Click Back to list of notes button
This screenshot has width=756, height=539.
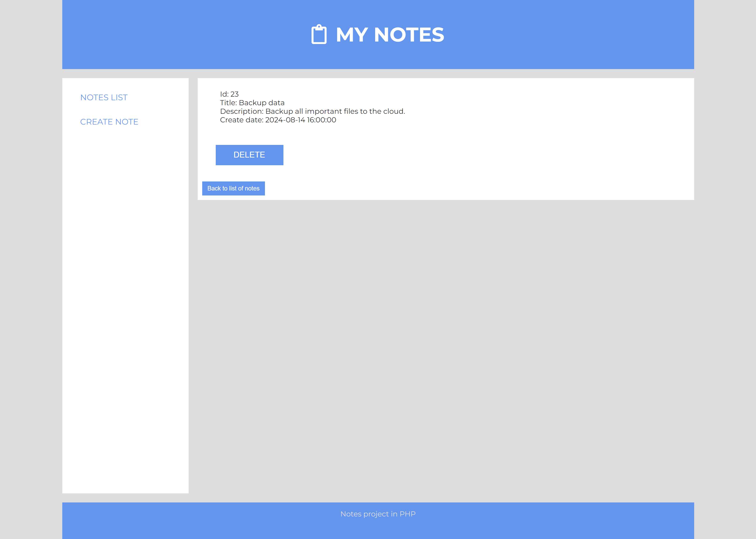click(x=233, y=188)
